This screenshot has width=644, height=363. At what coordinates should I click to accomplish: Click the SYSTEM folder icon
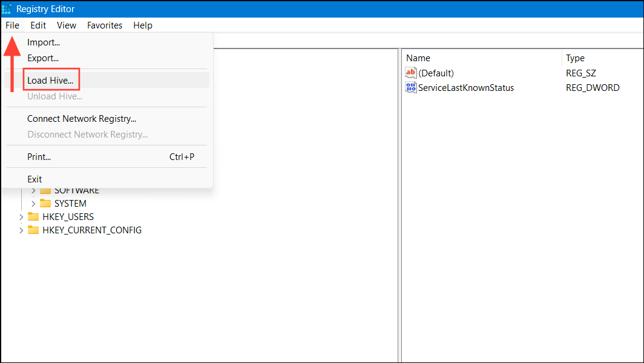45,204
